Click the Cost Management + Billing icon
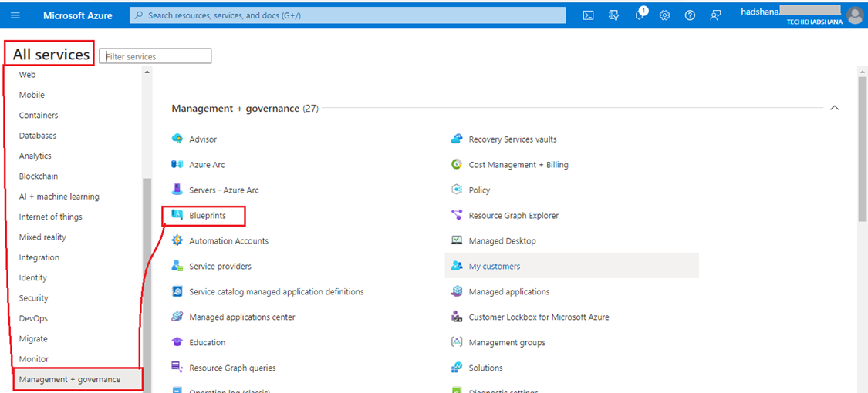The width and height of the screenshot is (868, 393). click(457, 165)
